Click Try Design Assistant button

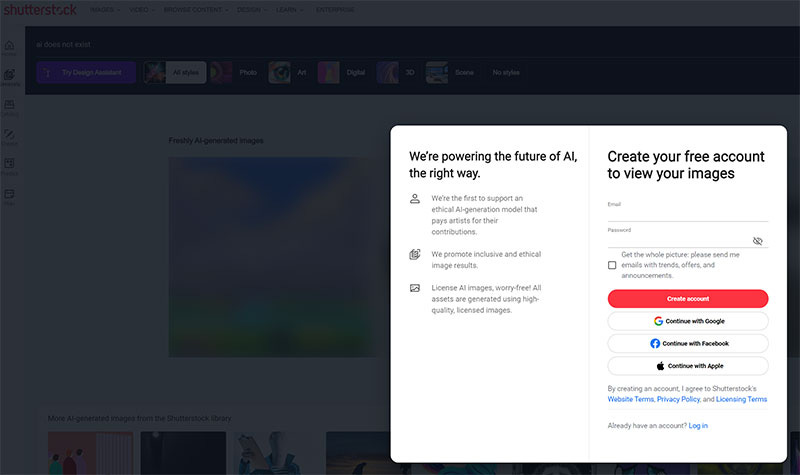pos(86,72)
